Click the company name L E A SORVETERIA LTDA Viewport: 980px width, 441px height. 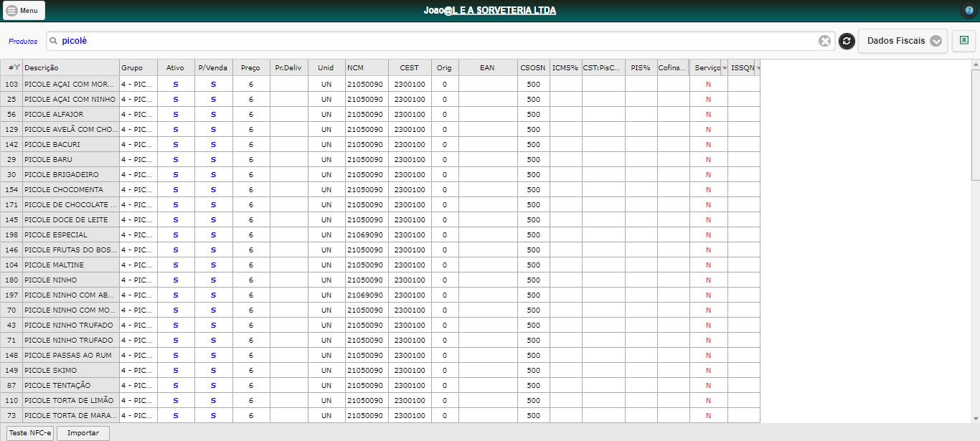point(505,11)
